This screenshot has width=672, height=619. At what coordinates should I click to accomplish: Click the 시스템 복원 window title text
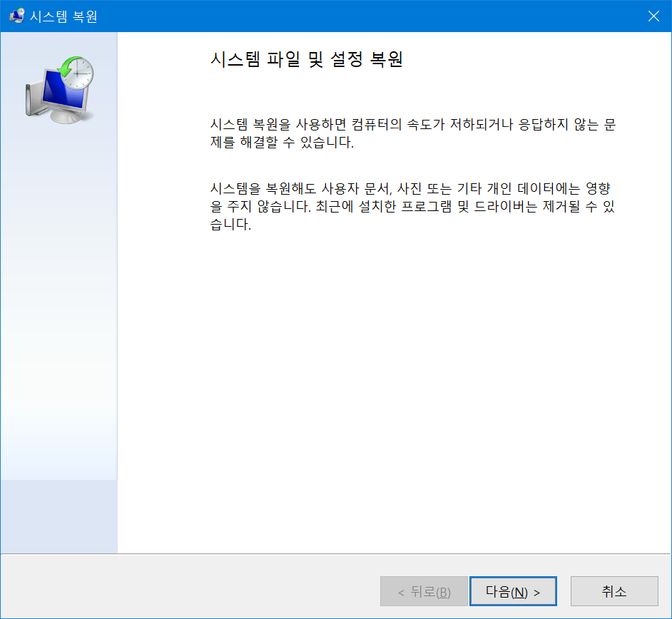coord(63,16)
